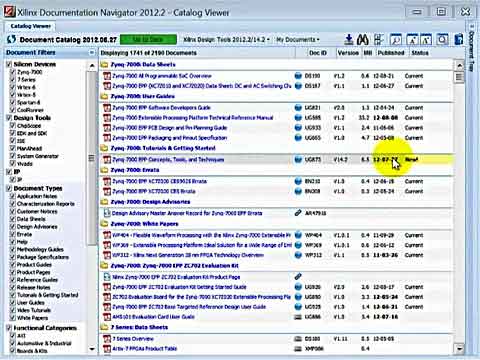The image size is (480, 360).
Task: Collapse the 7 Series Data Sheets folder group
Action: click(x=104, y=327)
